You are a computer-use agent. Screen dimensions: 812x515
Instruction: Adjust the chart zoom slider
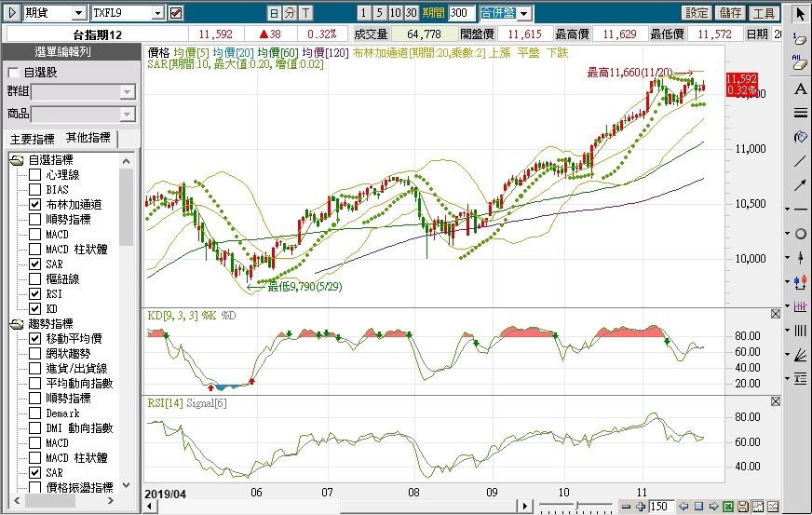pos(576,506)
